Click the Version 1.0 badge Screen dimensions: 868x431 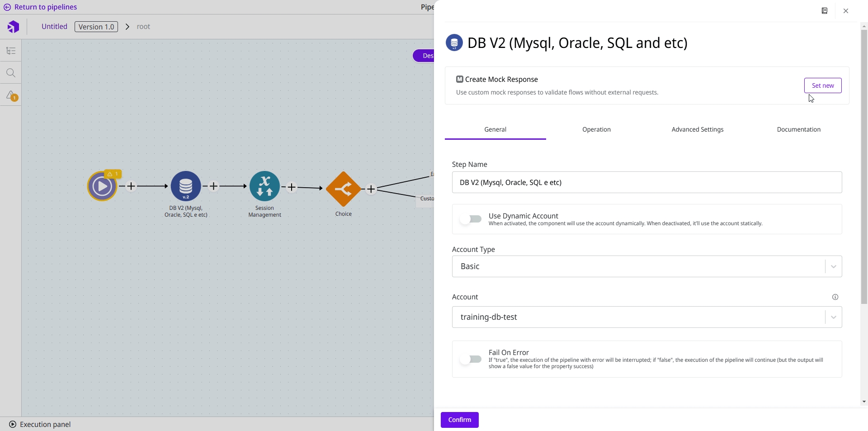96,27
